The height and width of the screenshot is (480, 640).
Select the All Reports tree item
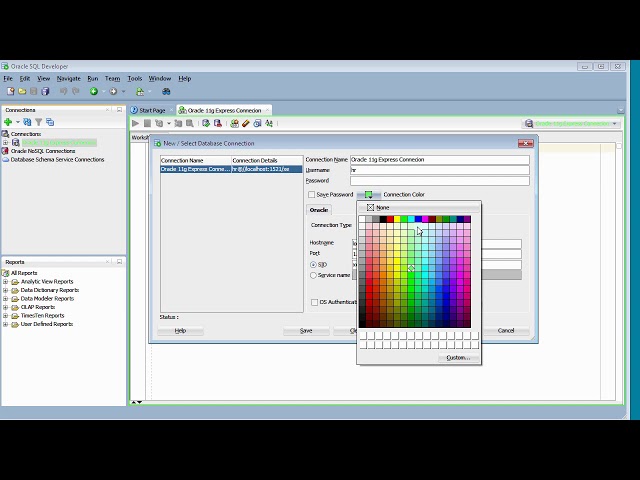[x=24, y=273]
